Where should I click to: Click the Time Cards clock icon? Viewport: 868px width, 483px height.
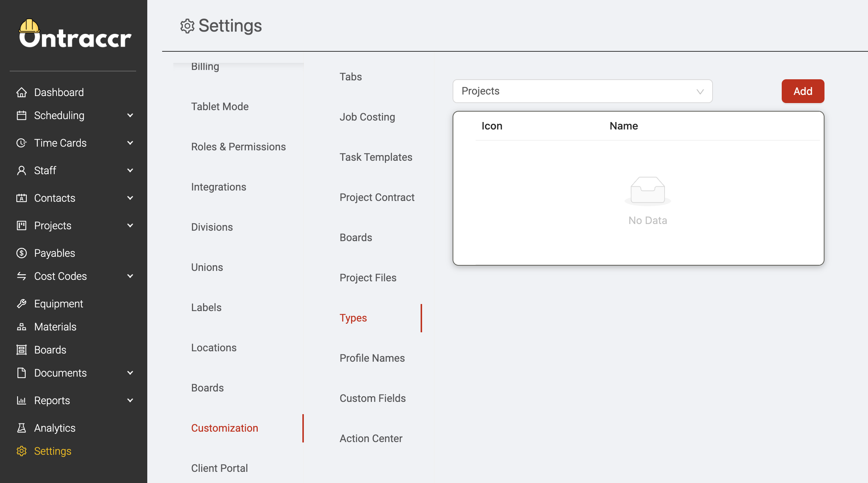[x=22, y=143]
